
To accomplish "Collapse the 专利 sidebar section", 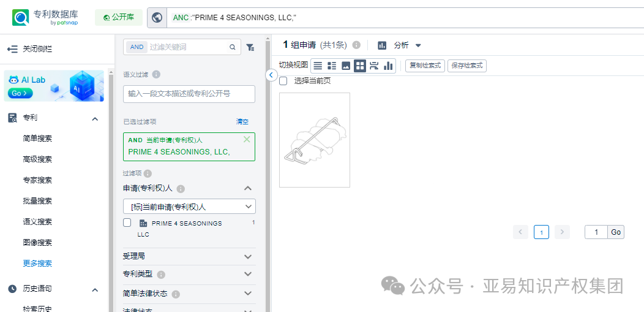I will 95,119.
